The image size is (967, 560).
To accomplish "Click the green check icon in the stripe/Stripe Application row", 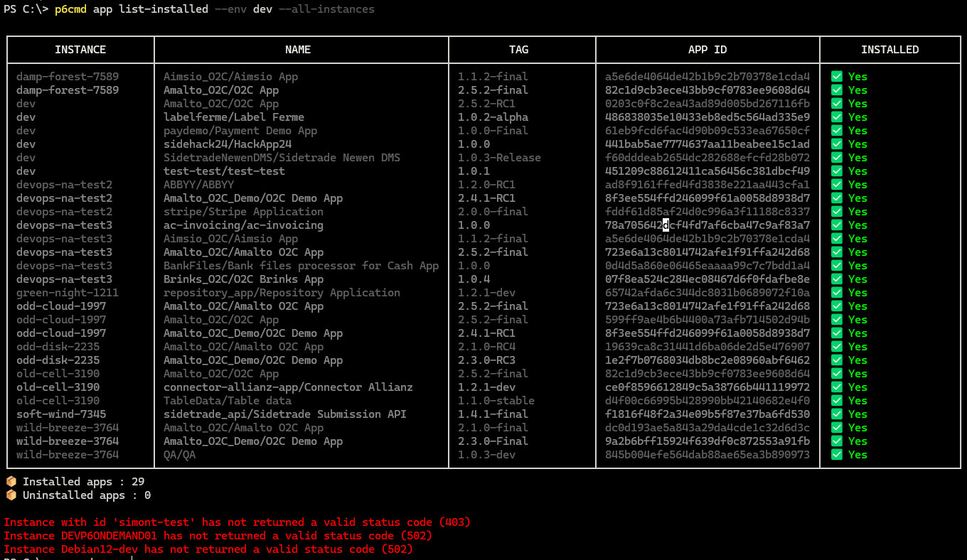I will click(x=837, y=212).
